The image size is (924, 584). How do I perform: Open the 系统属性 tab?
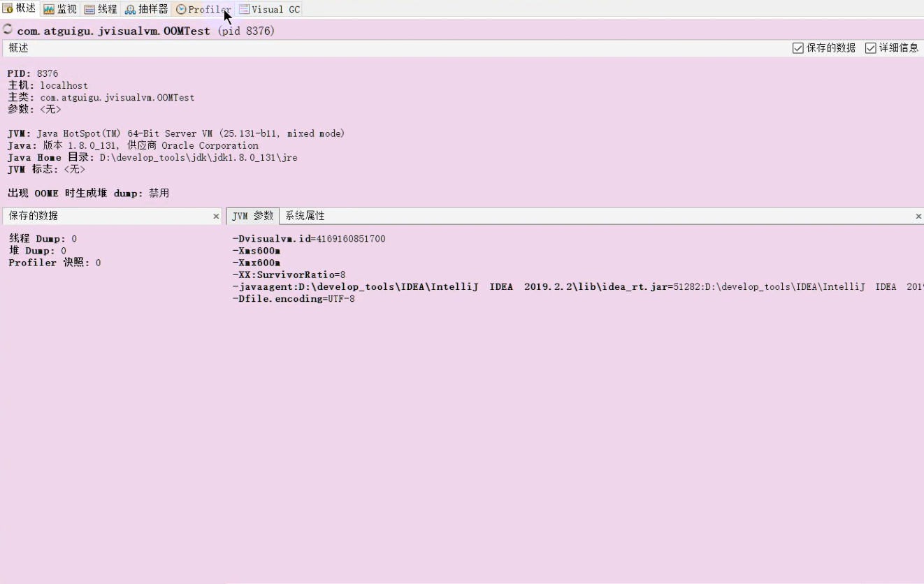[305, 216]
